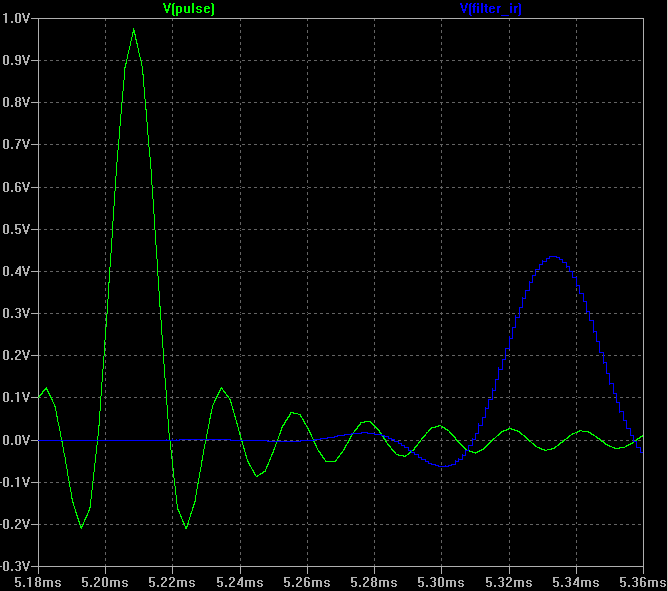Click the 0.6V axis label
668x591 pixels.
point(16,187)
